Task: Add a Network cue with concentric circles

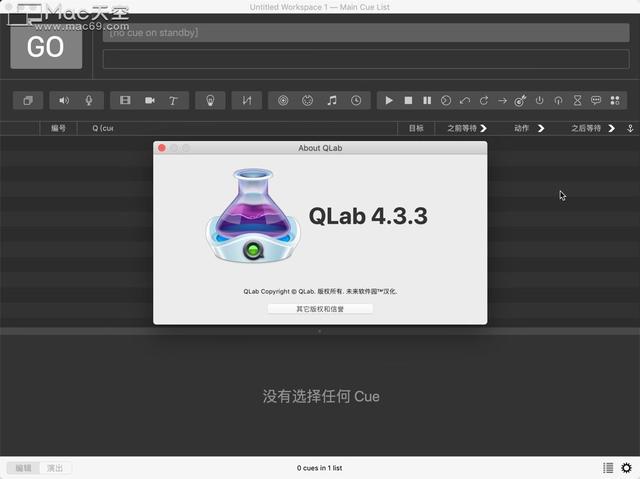Action: coord(283,100)
